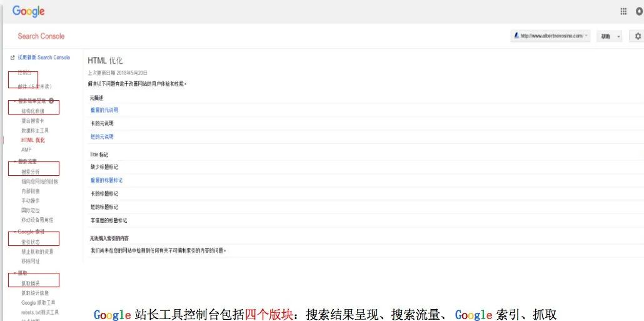Open 搜索分析 report
The image size is (644, 321).
tap(31, 172)
